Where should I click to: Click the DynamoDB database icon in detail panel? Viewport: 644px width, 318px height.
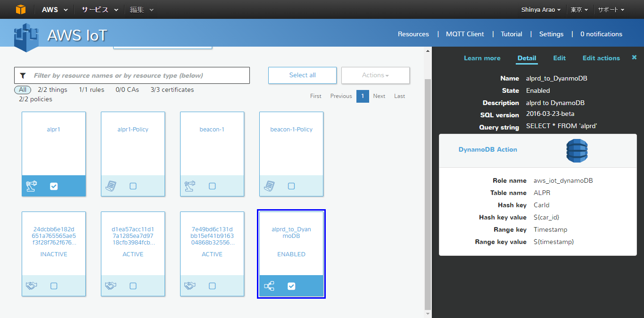click(577, 151)
